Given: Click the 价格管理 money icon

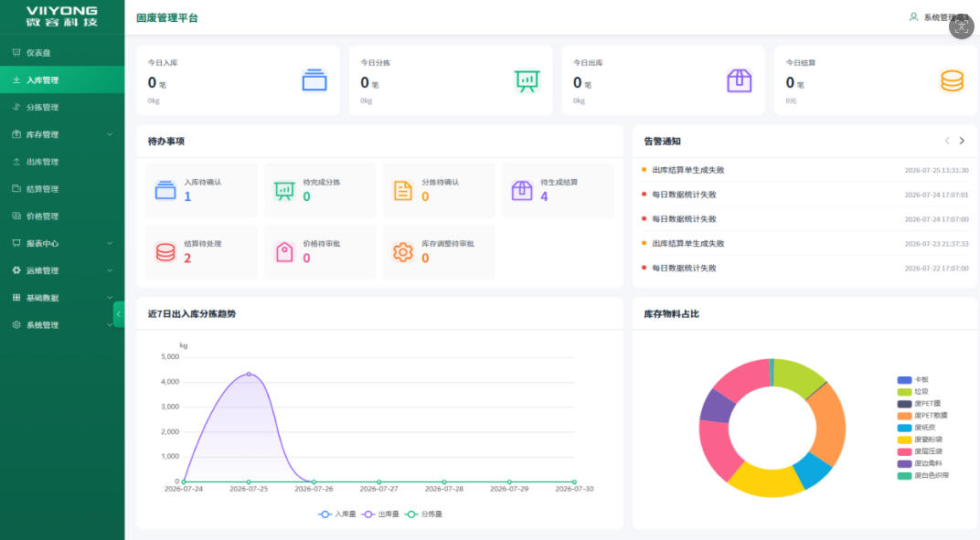Looking at the screenshot, I should [x=16, y=216].
